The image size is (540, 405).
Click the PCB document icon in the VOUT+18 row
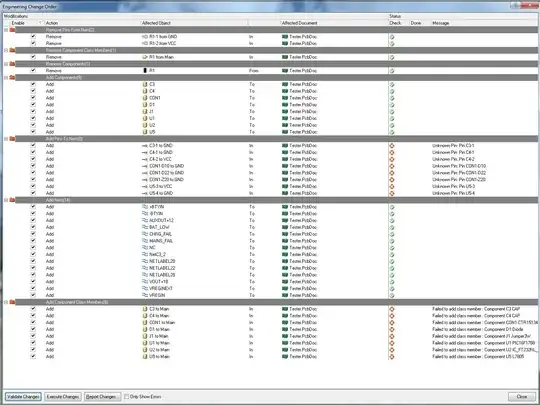click(285, 282)
